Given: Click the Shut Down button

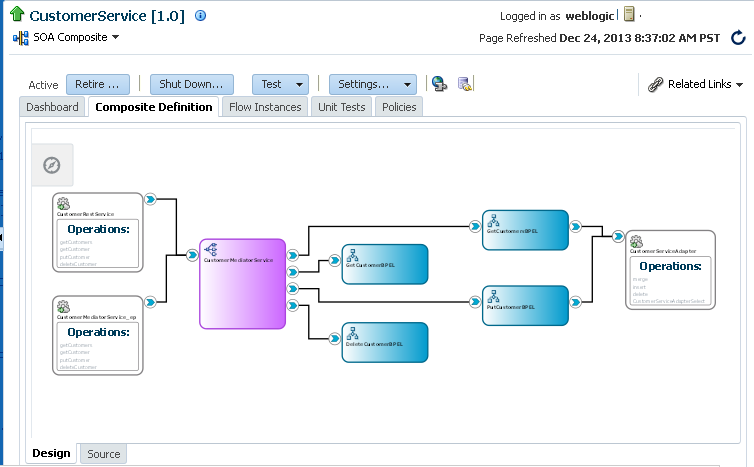Looking at the screenshot, I should pos(191,84).
